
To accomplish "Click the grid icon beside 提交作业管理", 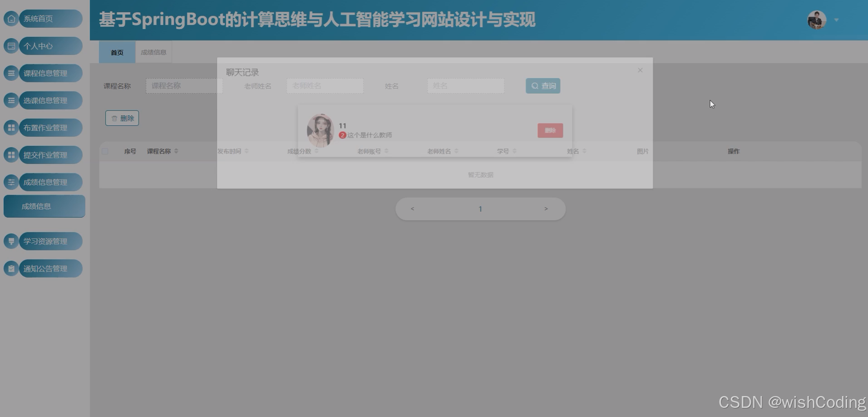I will coord(11,155).
